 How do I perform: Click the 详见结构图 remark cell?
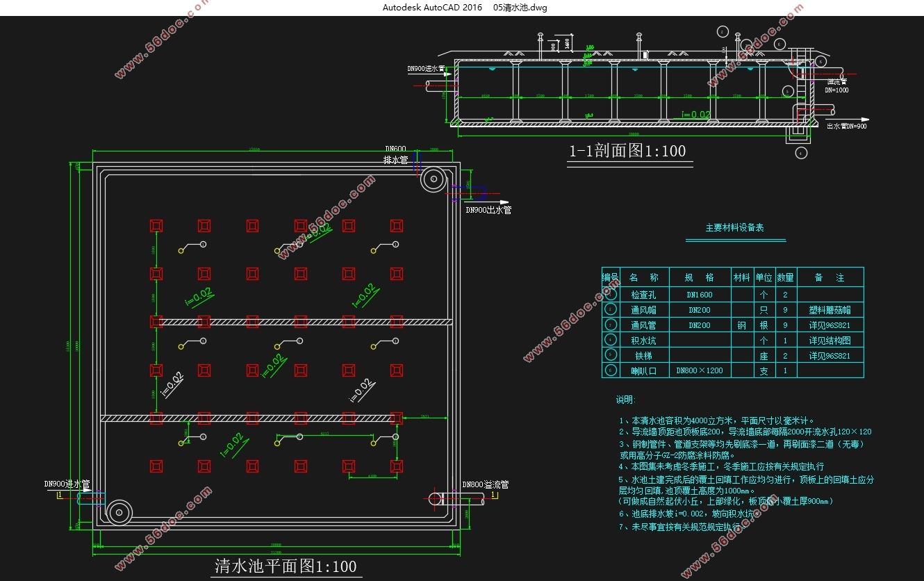[830, 341]
